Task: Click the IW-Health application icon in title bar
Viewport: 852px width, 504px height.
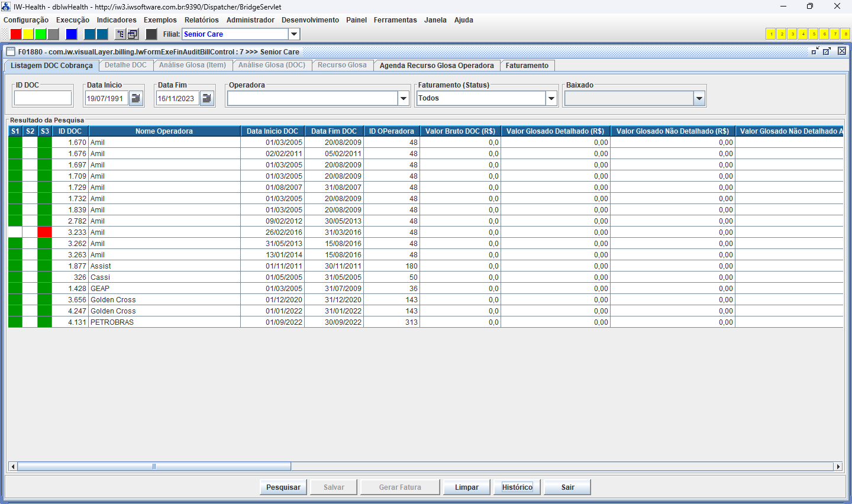Action: tap(6, 7)
